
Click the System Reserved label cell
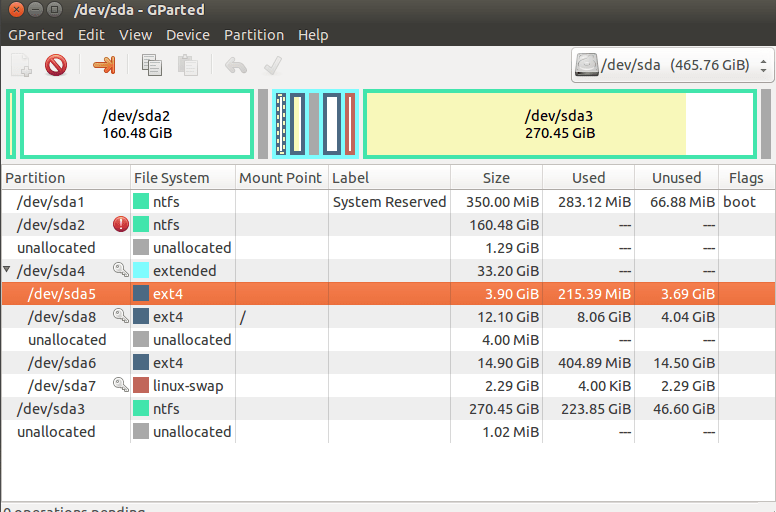pos(389,202)
